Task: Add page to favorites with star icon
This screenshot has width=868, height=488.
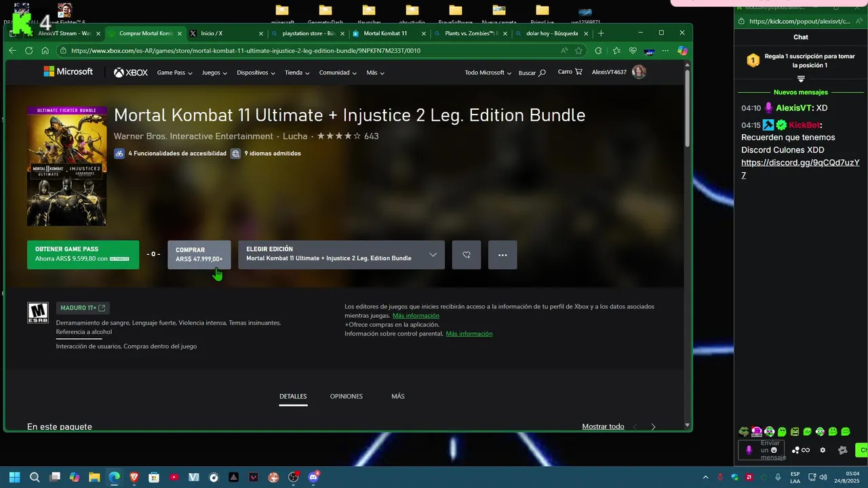Action: (x=578, y=51)
